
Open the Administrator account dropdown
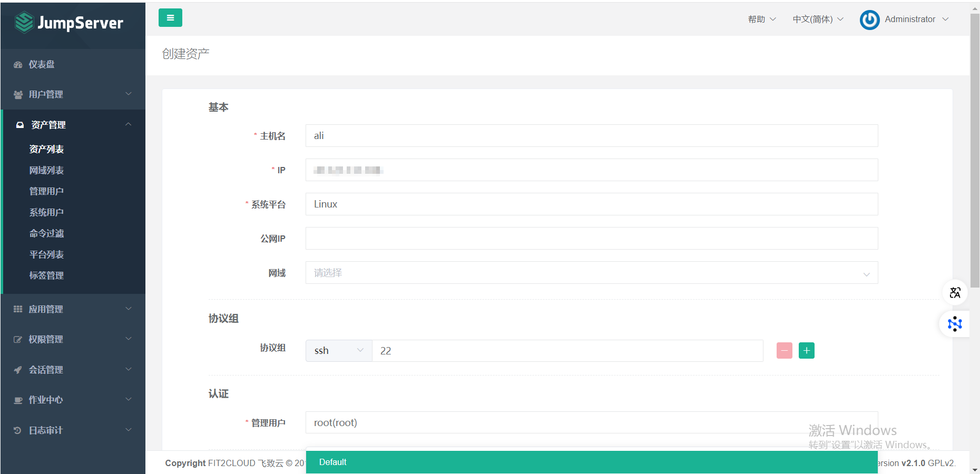[916, 19]
